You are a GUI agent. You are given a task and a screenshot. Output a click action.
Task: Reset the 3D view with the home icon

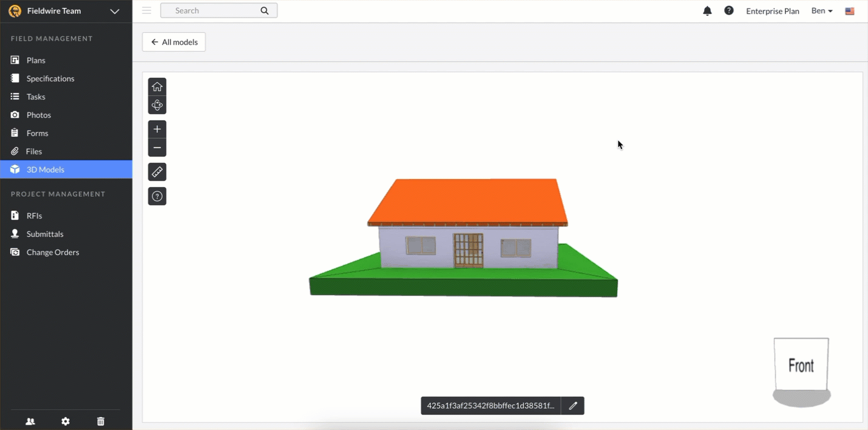(157, 86)
